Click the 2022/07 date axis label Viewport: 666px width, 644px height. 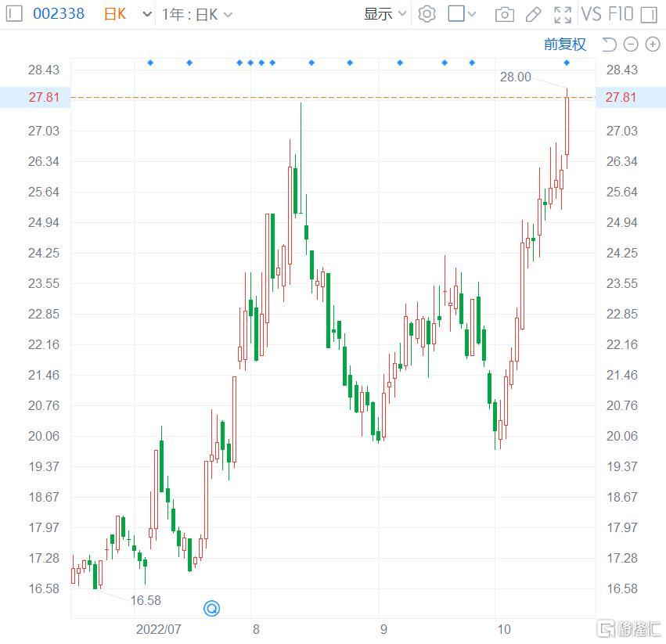[158, 629]
